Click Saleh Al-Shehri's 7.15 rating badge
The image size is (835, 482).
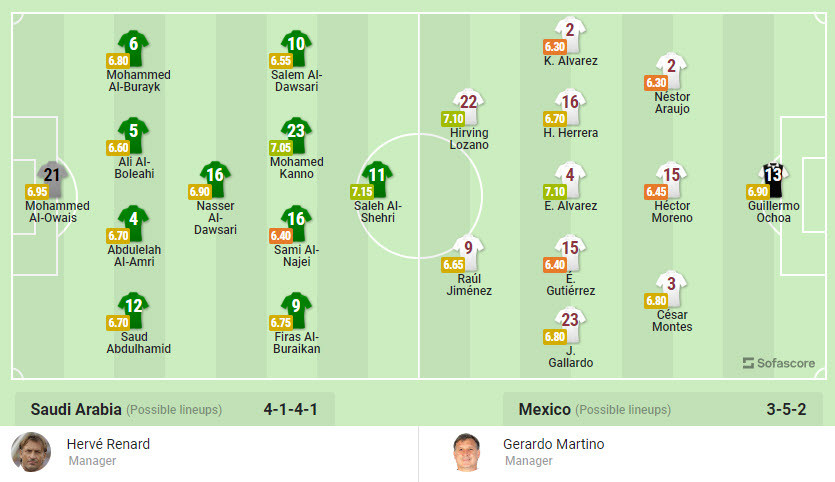[362, 192]
